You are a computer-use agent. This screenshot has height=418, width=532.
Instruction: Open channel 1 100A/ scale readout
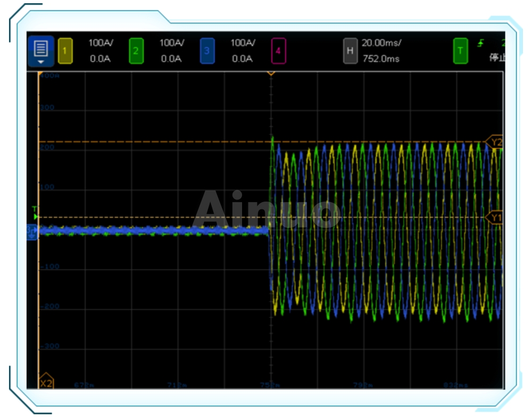(x=100, y=43)
